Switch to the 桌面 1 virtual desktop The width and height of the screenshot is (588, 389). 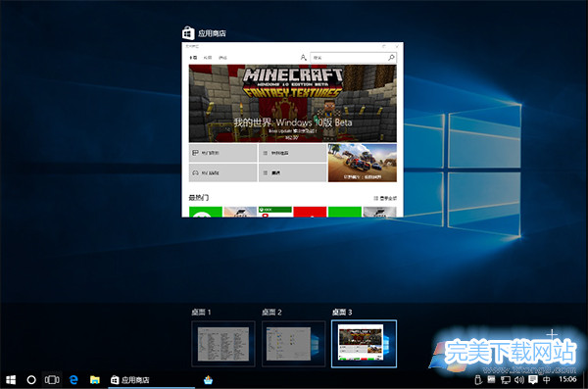pyautogui.click(x=223, y=344)
